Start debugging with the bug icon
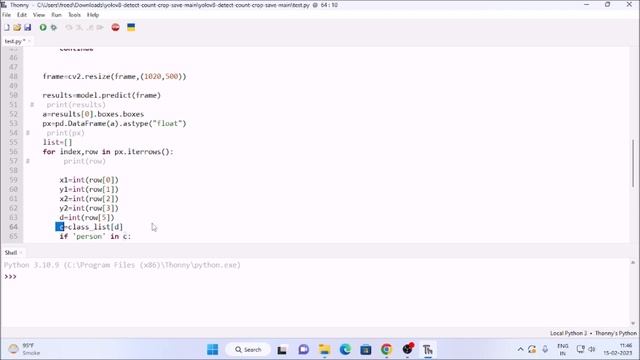The image size is (640, 360). pos(53,27)
